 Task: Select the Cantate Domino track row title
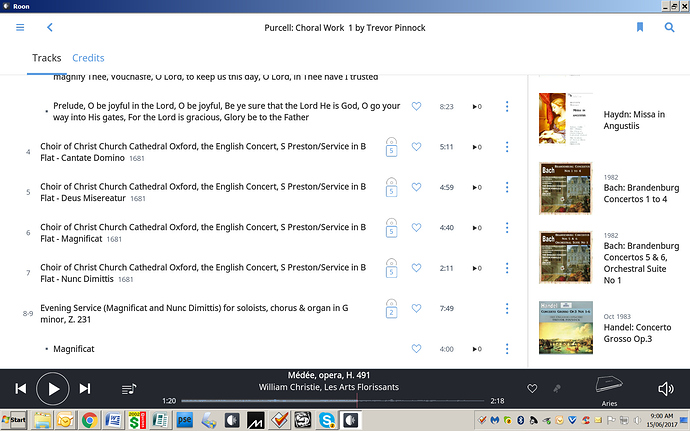pyautogui.click(x=203, y=152)
